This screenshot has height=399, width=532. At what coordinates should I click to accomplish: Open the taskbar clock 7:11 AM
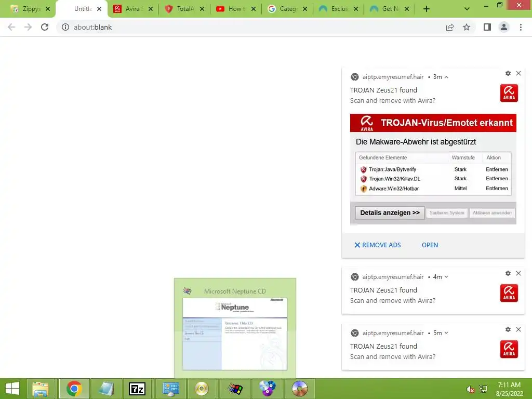[509, 389]
